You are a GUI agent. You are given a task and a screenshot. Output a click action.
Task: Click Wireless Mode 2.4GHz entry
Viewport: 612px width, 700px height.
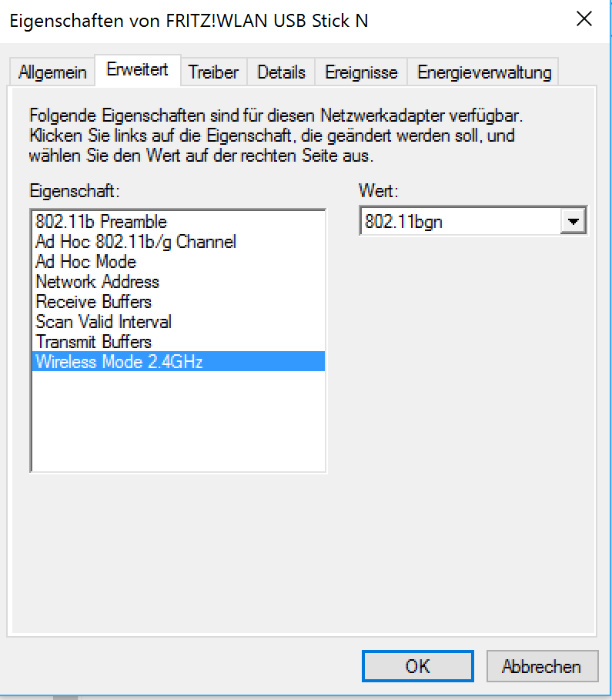coord(178,362)
